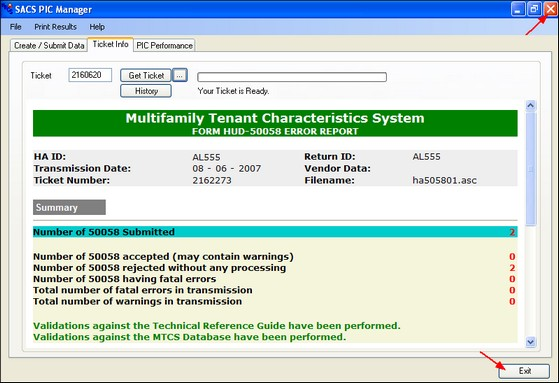Click the 'Vendor Data:' label

[x=337, y=169]
